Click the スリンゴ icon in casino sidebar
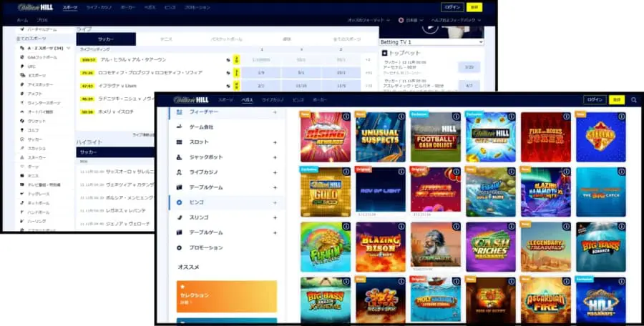The height and width of the screenshot is (326, 644). point(179,217)
